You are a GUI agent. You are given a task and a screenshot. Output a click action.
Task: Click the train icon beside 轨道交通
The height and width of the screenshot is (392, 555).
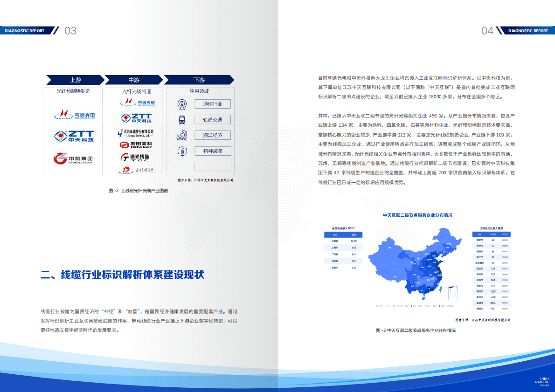coord(182,119)
